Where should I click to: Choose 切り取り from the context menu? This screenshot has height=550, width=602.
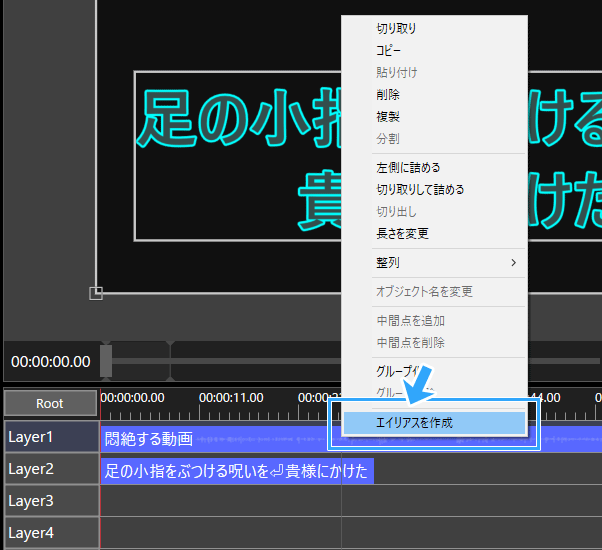[x=396, y=29]
